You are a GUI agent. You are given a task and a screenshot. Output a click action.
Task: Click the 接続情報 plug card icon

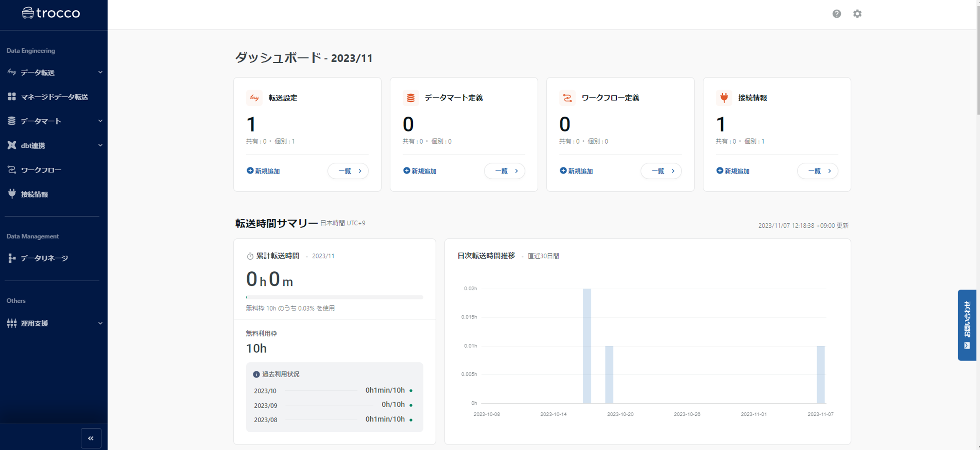coord(723,98)
